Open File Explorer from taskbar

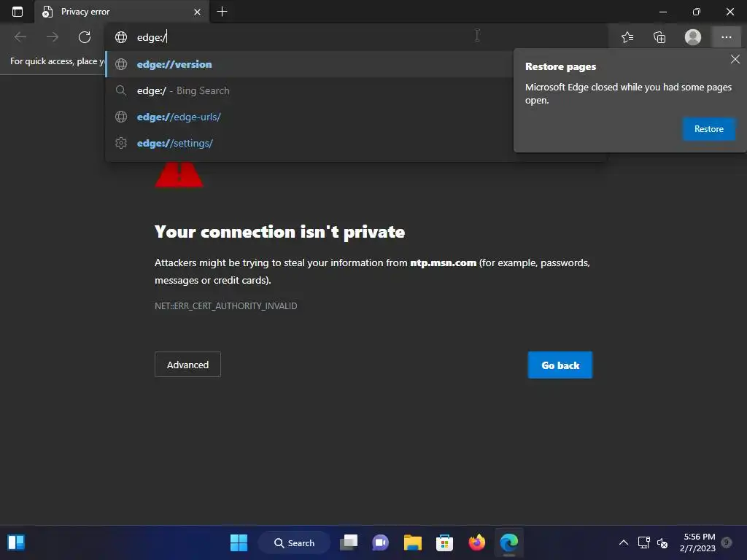pyautogui.click(x=413, y=542)
